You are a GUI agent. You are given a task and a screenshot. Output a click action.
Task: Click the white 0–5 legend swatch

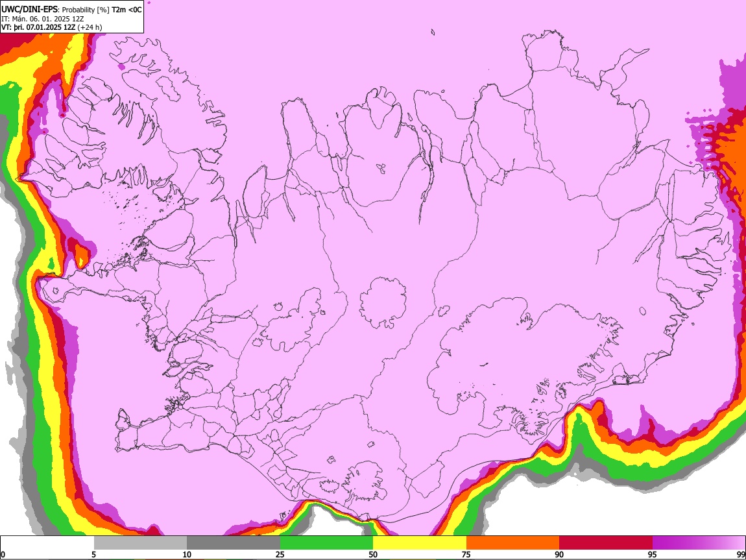47,542
